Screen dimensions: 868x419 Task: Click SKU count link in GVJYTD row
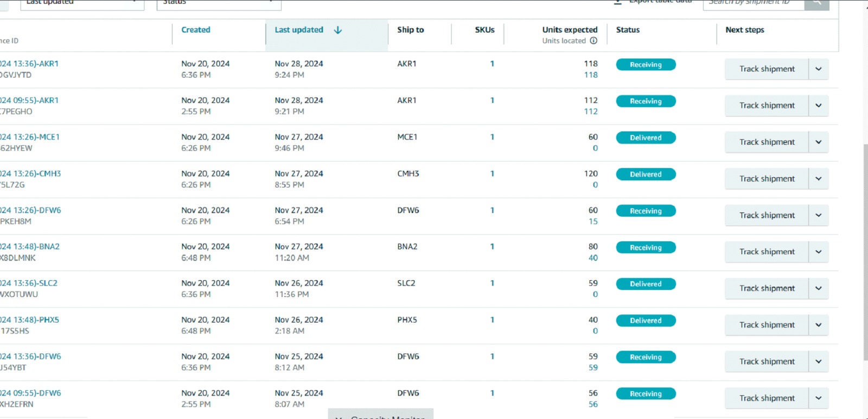(492, 63)
